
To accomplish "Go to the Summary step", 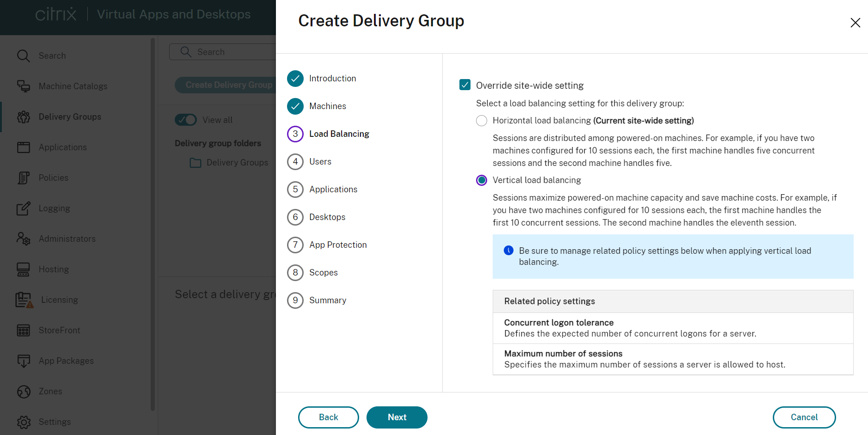I will 328,300.
